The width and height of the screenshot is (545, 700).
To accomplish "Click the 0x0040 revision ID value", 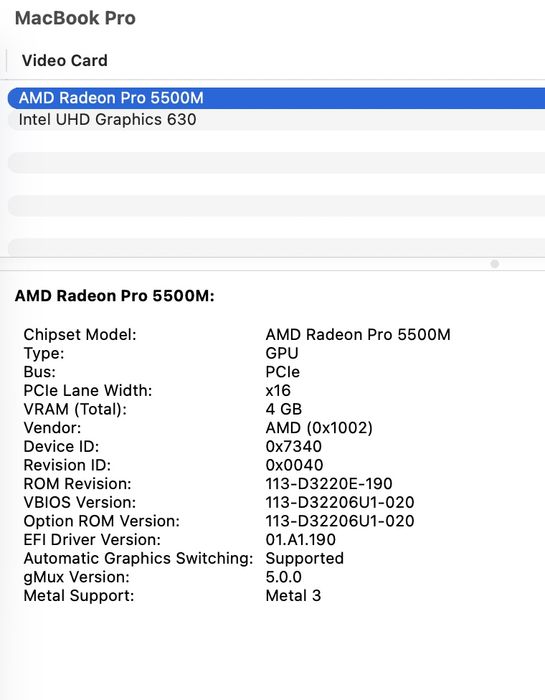I will (x=294, y=465).
